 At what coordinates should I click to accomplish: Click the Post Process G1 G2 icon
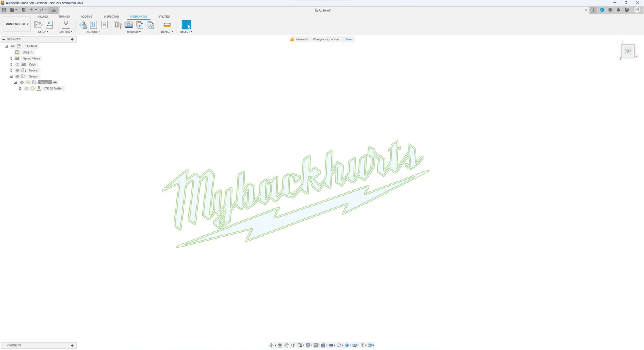(x=93, y=25)
